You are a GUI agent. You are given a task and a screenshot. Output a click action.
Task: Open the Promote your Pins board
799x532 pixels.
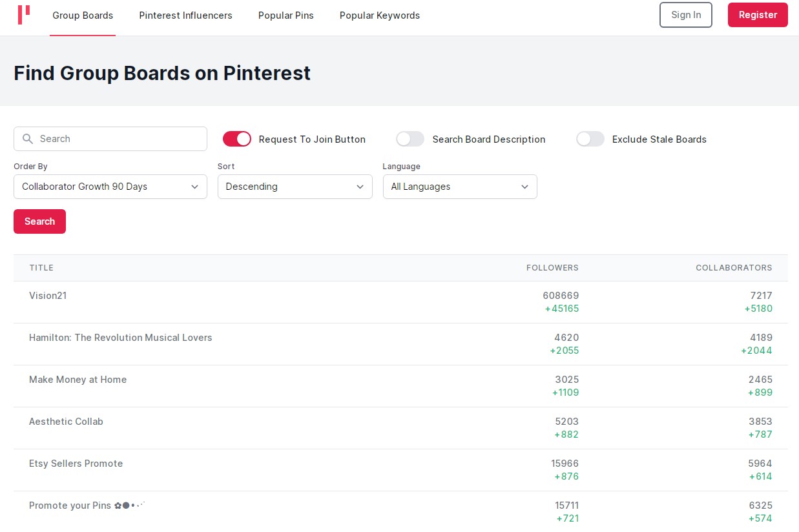(87, 506)
